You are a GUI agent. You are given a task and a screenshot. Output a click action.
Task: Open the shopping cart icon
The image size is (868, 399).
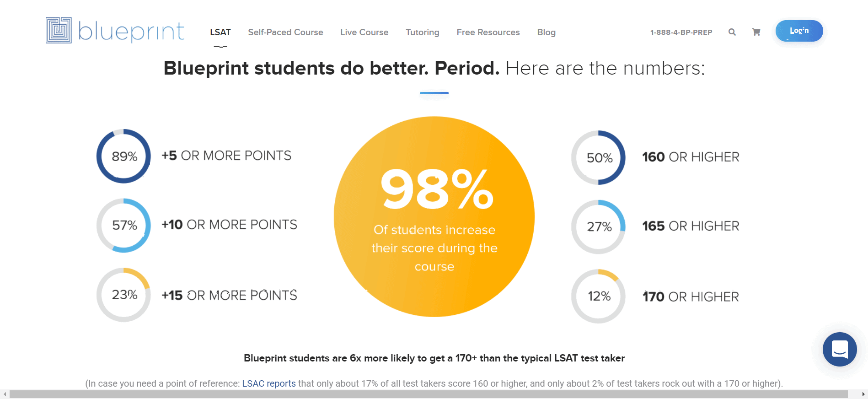coord(756,32)
